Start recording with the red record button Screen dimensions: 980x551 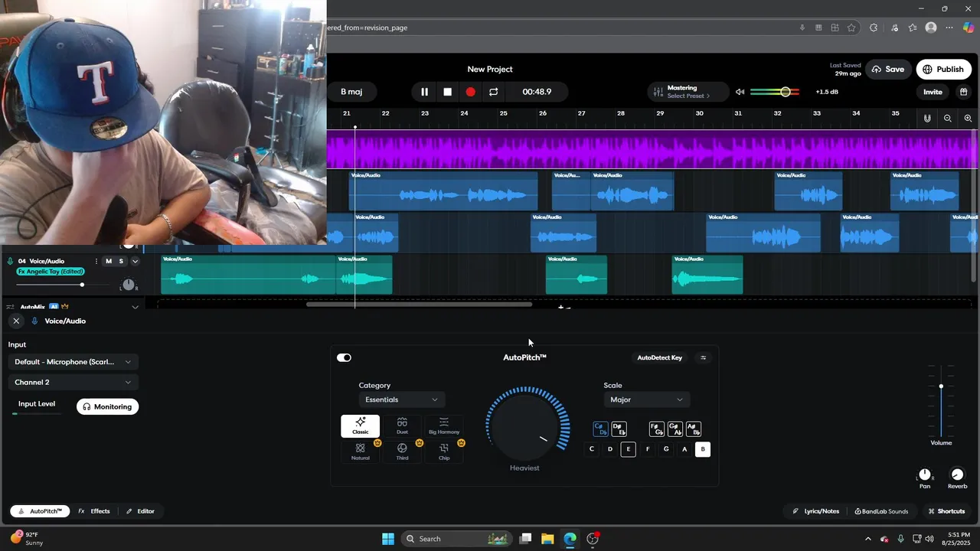point(470,92)
